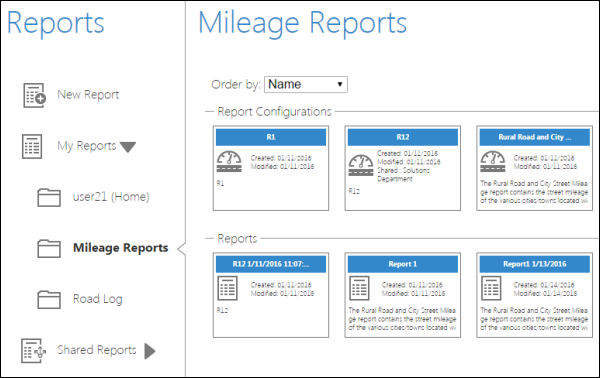Image resolution: width=600 pixels, height=378 pixels.
Task: Click Rural Road and City gauge icon
Action: (x=493, y=162)
